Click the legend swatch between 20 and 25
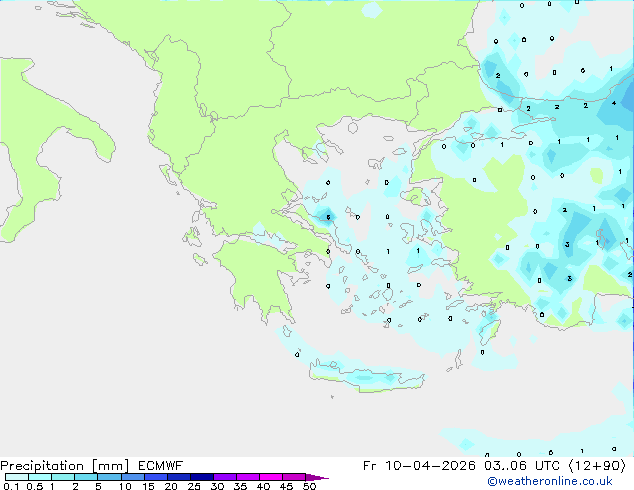Screen dimensions: 634x490 point(179,477)
